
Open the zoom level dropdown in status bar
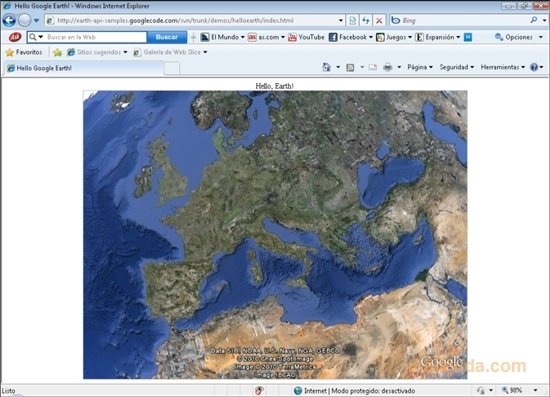535,390
